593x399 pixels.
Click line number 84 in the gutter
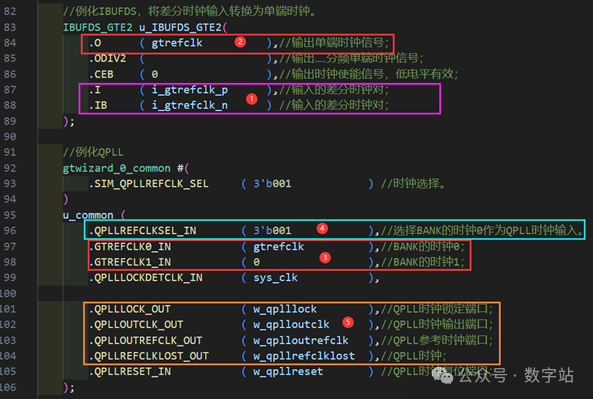pyautogui.click(x=10, y=43)
